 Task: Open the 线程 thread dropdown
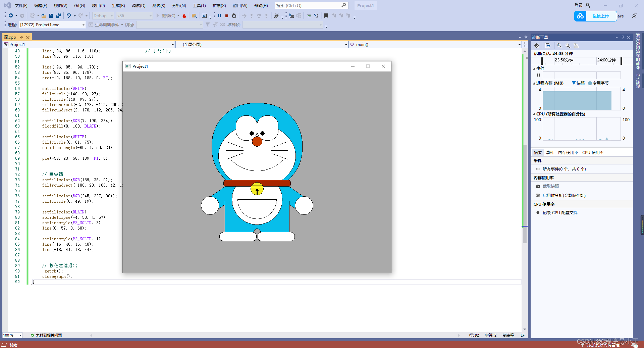point(169,24)
